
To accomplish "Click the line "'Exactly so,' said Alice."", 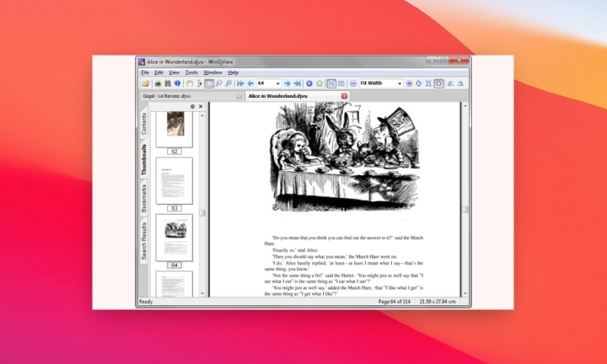I will click(295, 250).
